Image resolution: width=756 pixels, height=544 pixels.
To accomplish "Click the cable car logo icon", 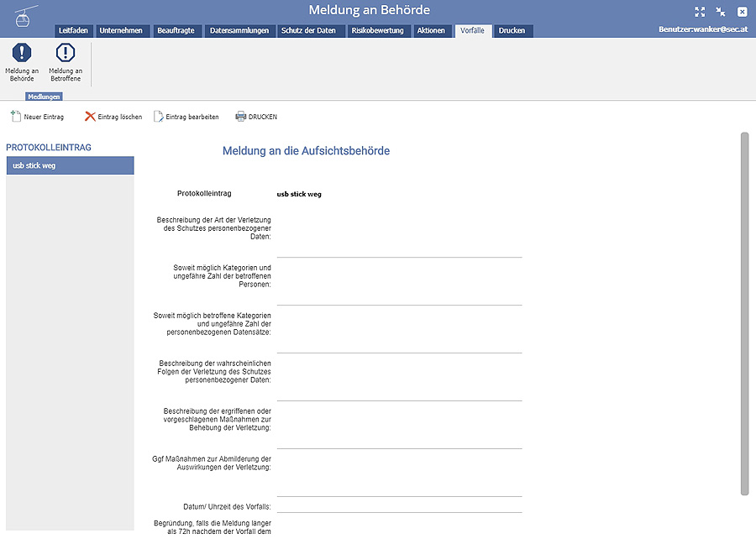I will pos(27,15).
